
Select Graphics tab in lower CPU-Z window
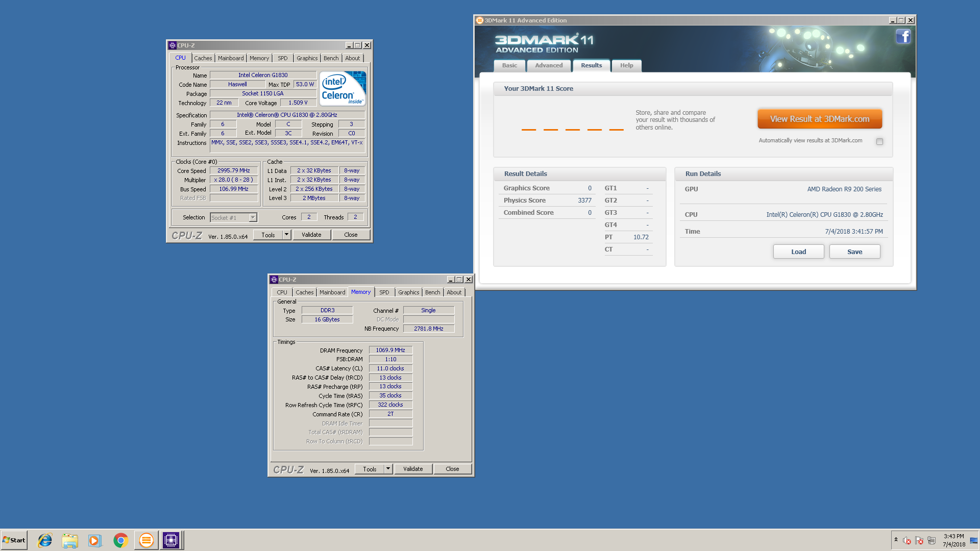click(409, 292)
